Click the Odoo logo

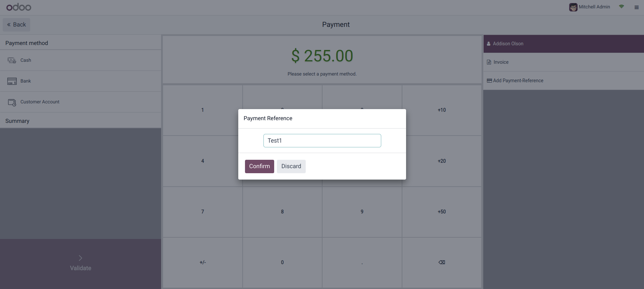19,7
